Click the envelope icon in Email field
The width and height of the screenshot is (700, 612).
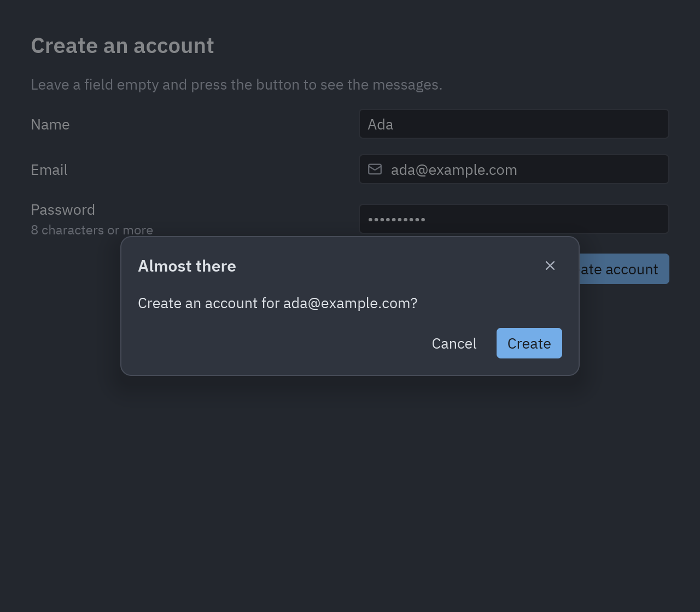coord(375,169)
